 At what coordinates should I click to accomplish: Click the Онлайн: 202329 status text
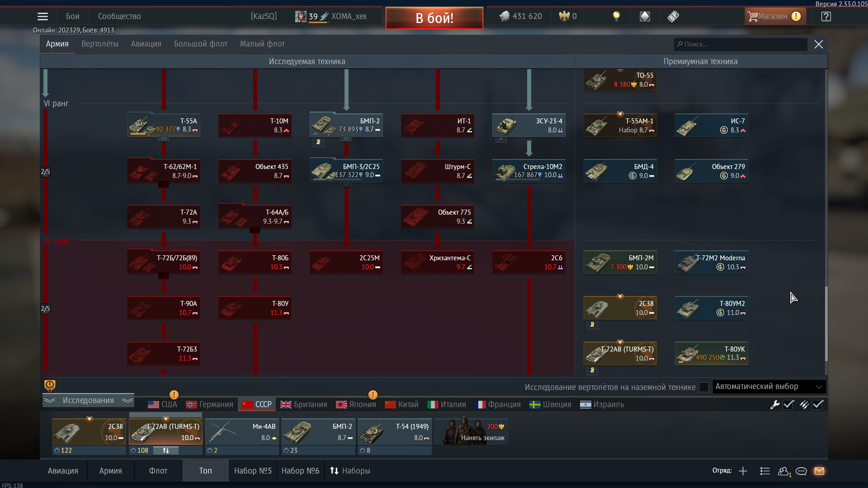[x=74, y=30]
